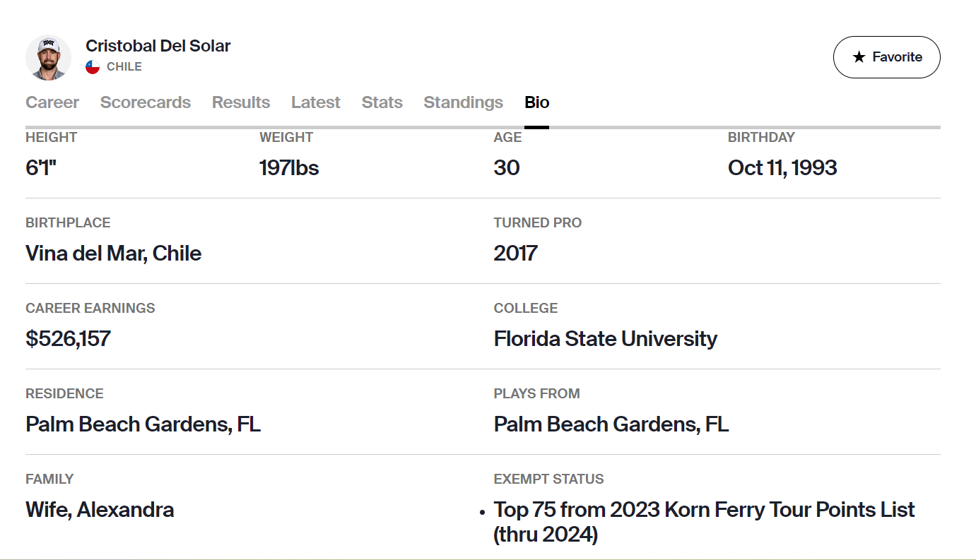976x560 pixels.
Task: Click the birthday Oct 11, 1993
Action: pos(782,168)
